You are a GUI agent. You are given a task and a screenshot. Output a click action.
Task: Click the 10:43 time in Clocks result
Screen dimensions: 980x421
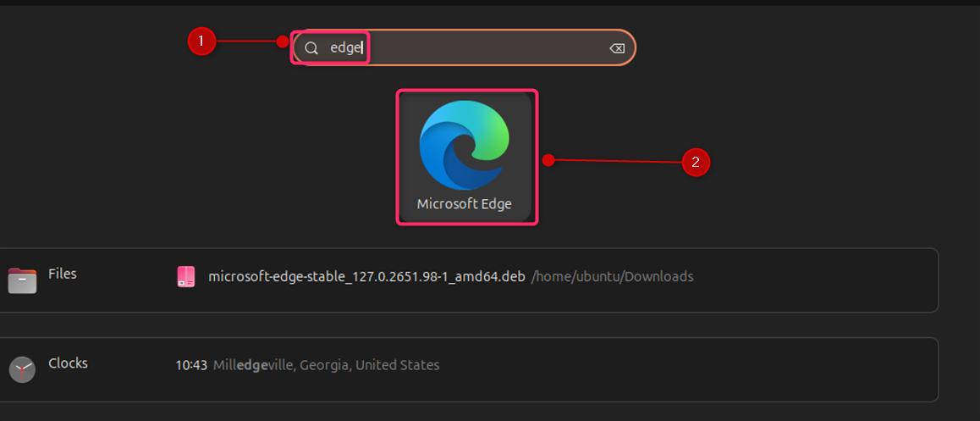(x=191, y=366)
